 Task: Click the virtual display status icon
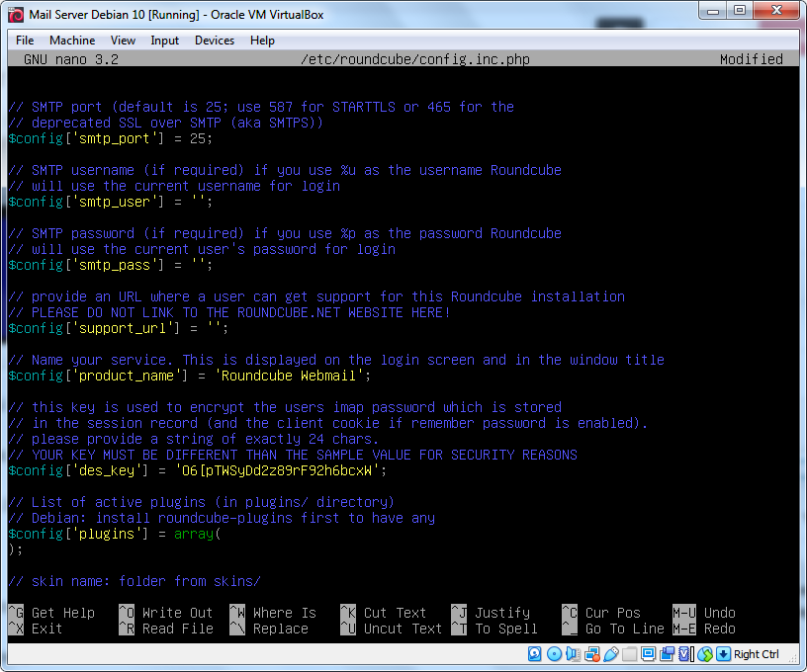[649, 654]
